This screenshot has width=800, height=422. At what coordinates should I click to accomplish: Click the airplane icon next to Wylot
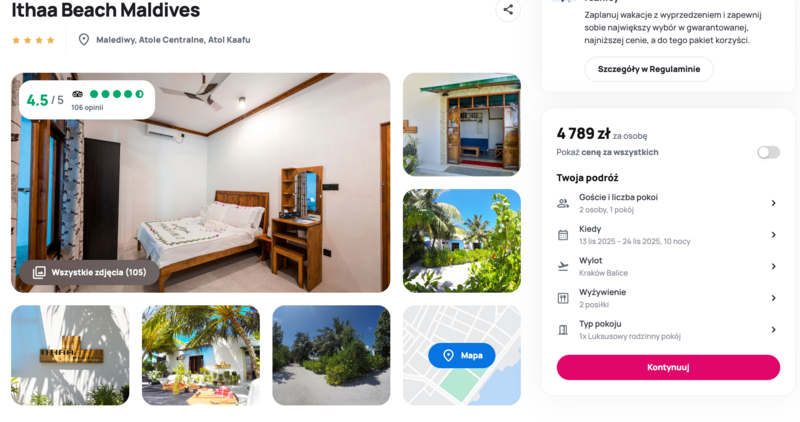[x=563, y=266]
